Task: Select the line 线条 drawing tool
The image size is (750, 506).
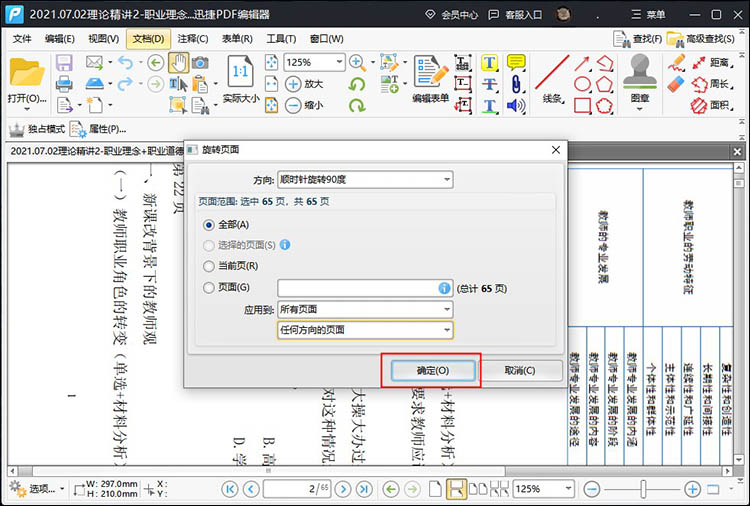Action: [552, 79]
